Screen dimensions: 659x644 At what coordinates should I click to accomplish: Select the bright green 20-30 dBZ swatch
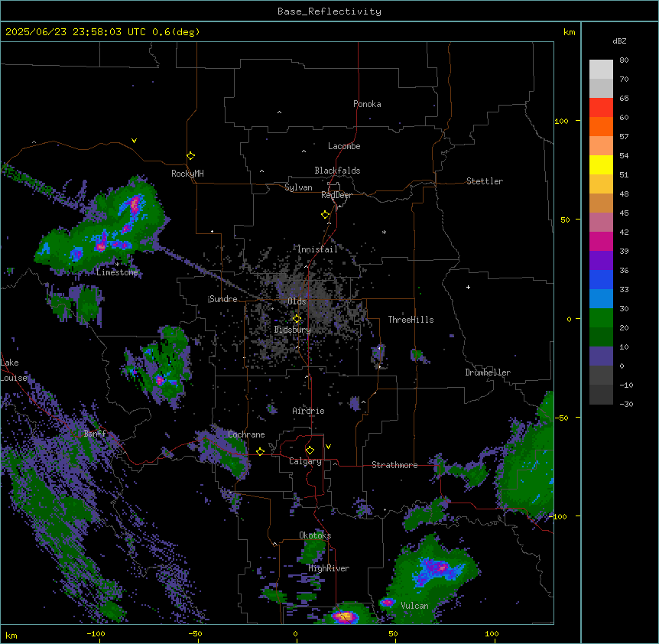[x=601, y=318]
